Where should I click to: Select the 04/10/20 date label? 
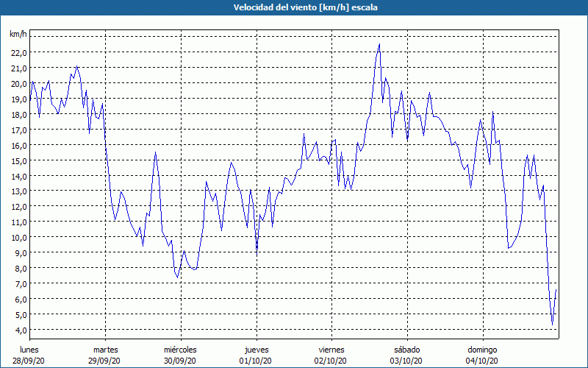pyautogui.click(x=482, y=361)
